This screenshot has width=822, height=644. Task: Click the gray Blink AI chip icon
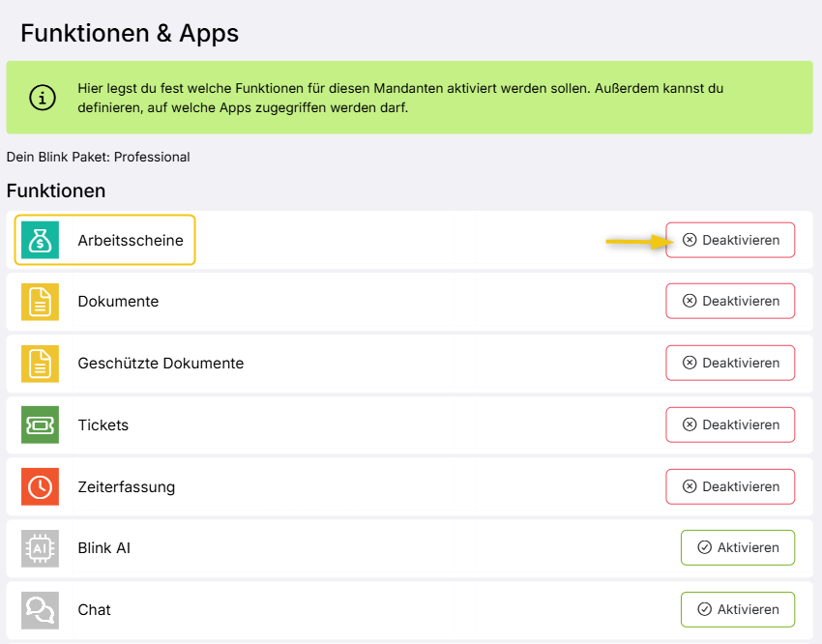click(x=40, y=548)
